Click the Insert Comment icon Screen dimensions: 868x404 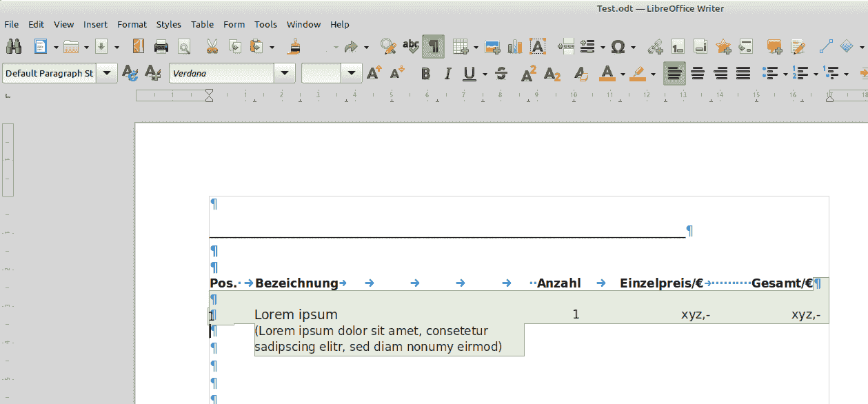point(775,47)
